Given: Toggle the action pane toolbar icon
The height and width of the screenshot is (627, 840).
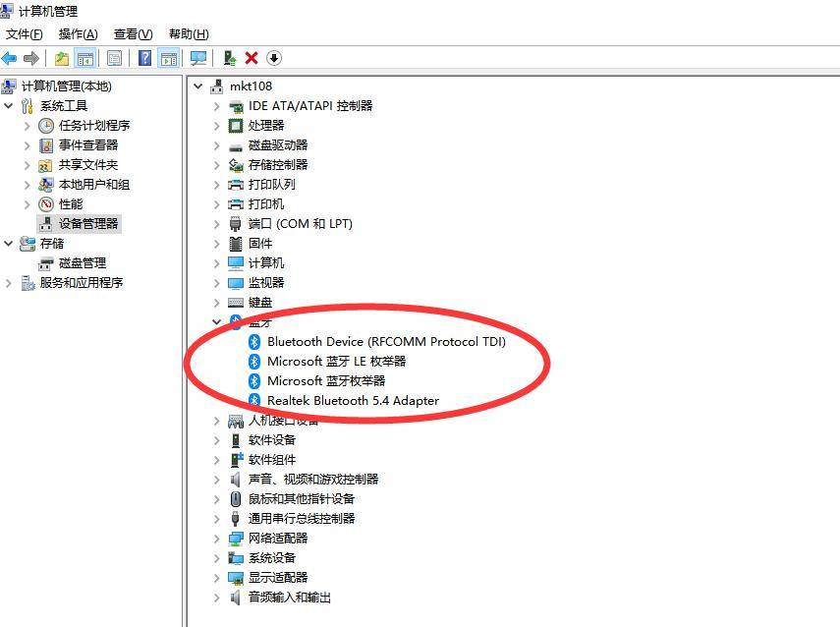Looking at the screenshot, I should [x=169, y=58].
